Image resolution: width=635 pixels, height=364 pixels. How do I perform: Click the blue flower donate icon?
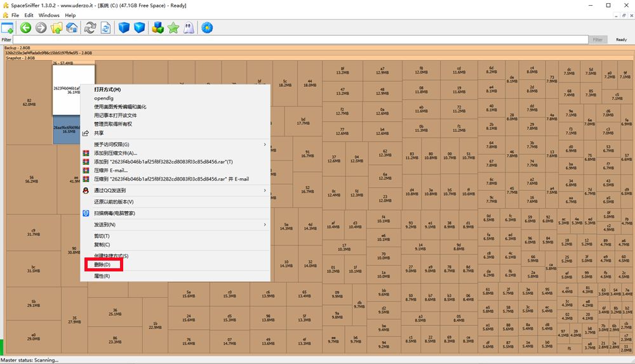[206, 28]
